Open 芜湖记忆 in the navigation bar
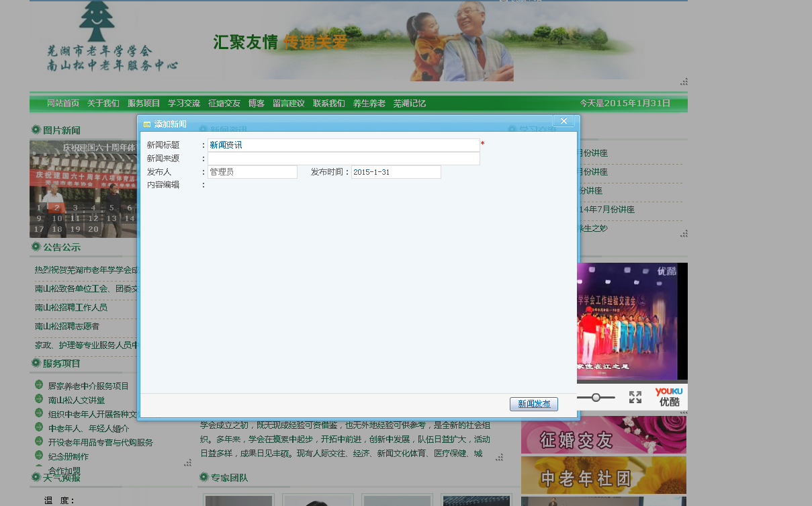The width and height of the screenshot is (812, 506). point(410,103)
